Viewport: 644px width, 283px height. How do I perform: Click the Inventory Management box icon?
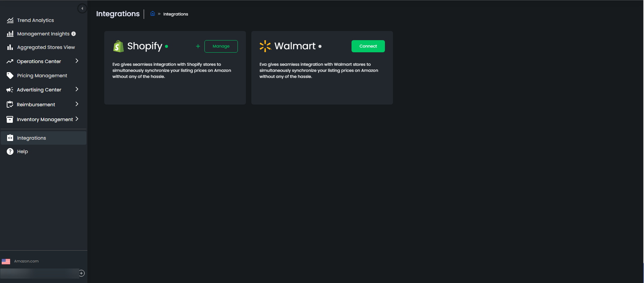click(x=10, y=119)
